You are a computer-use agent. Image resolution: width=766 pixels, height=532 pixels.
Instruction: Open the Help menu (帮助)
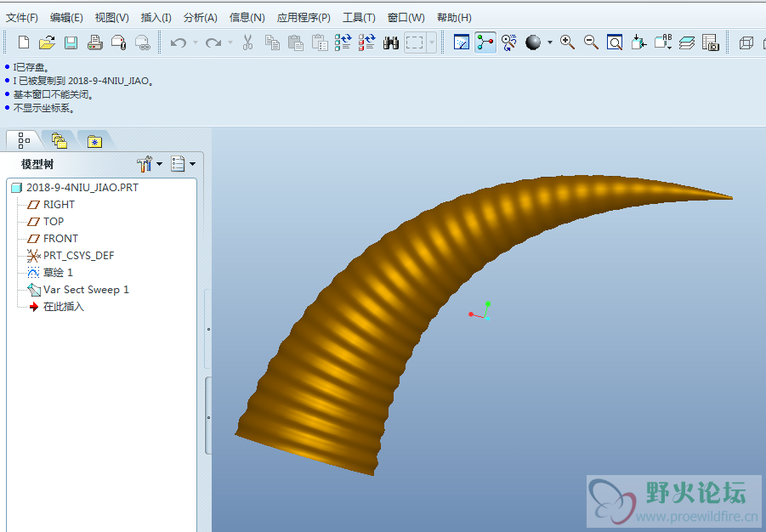[454, 18]
